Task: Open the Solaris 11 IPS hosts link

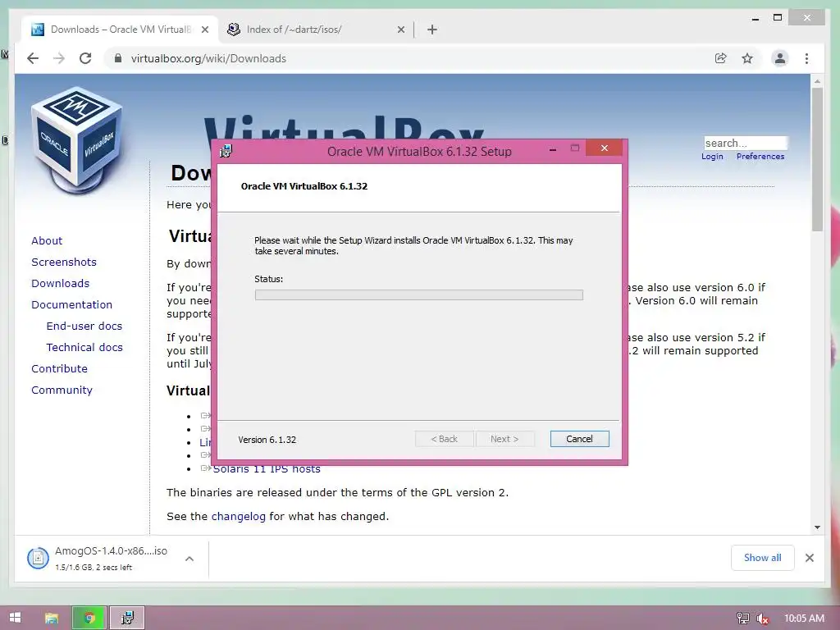Action: click(x=267, y=469)
